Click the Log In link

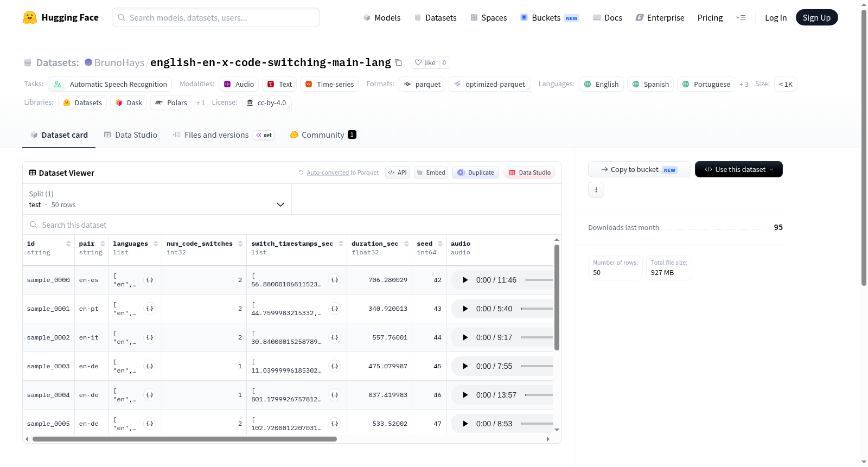(x=776, y=17)
